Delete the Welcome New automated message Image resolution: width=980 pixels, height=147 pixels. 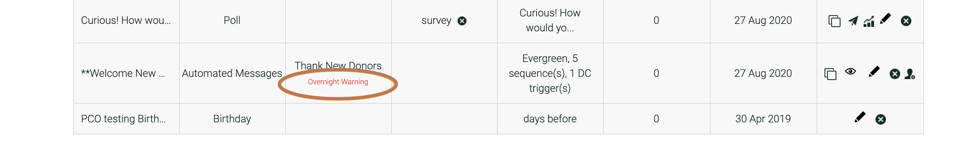coord(895,74)
